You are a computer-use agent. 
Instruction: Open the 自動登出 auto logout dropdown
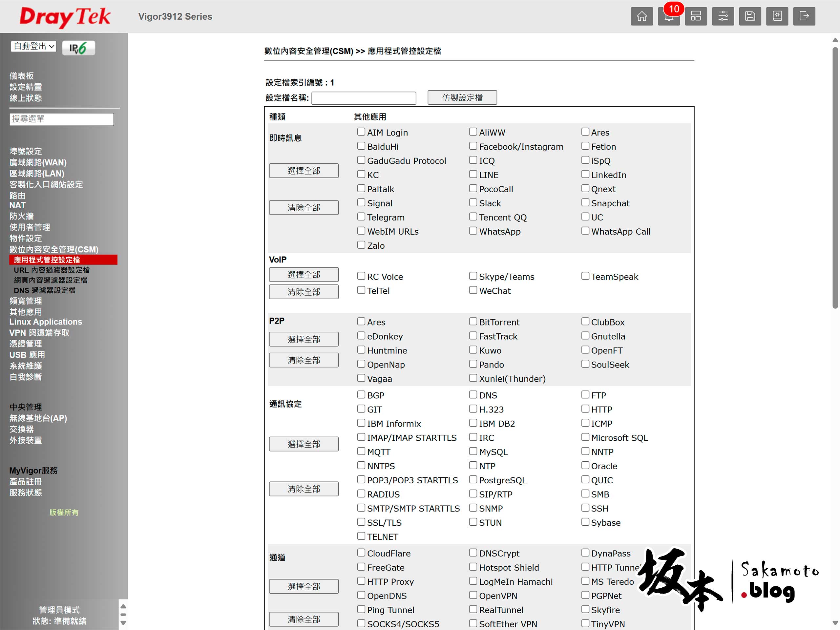[x=33, y=46]
